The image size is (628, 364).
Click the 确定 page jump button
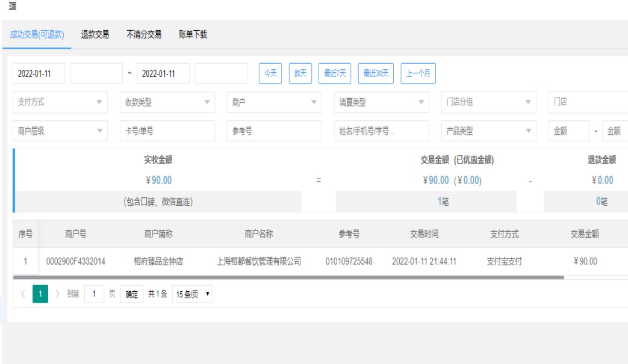pyautogui.click(x=131, y=295)
